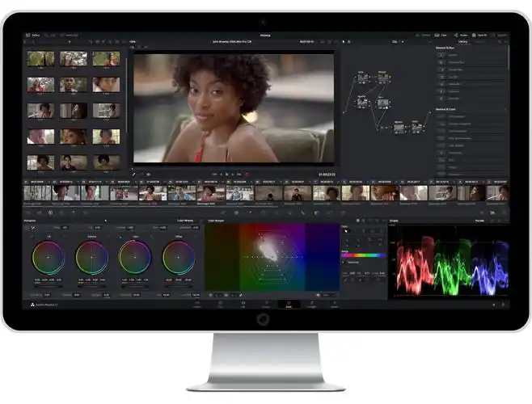Toggle the mute icon below the viewer
Screen dimensions: 532x404
click(x=149, y=174)
